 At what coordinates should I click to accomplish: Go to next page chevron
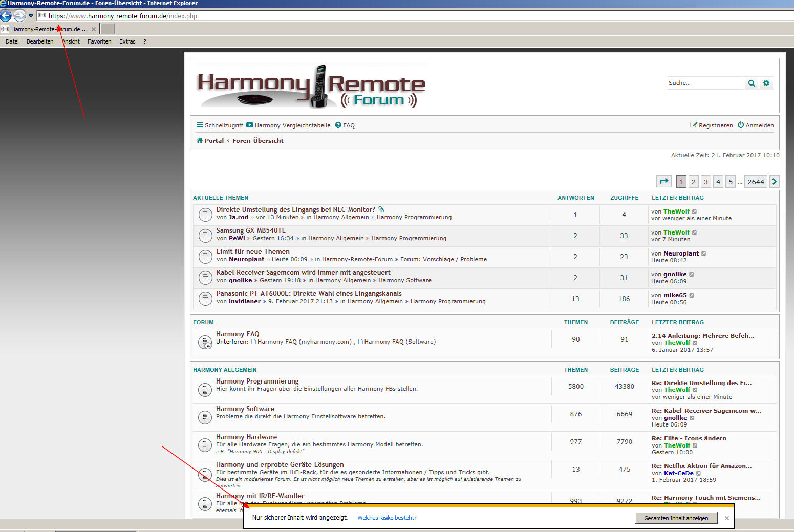coord(774,181)
